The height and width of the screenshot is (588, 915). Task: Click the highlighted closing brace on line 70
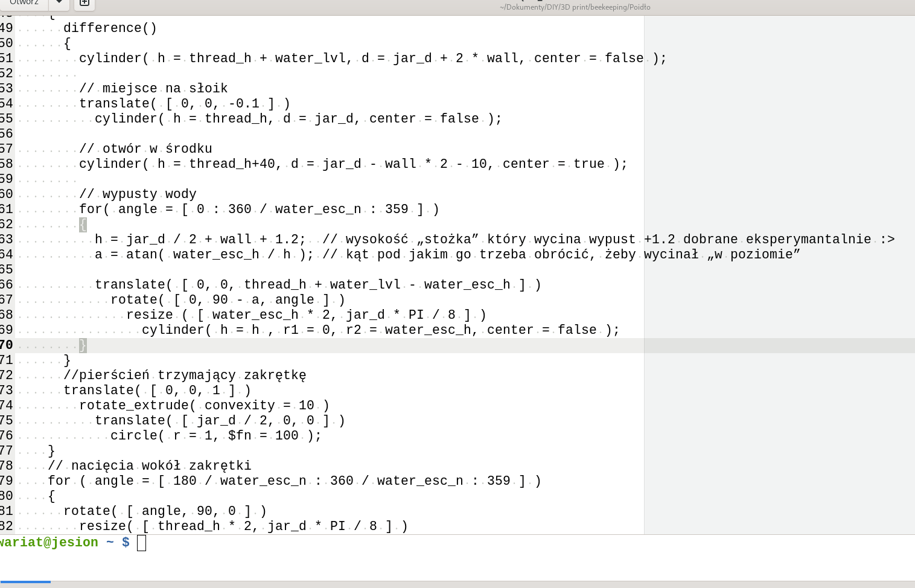83,345
